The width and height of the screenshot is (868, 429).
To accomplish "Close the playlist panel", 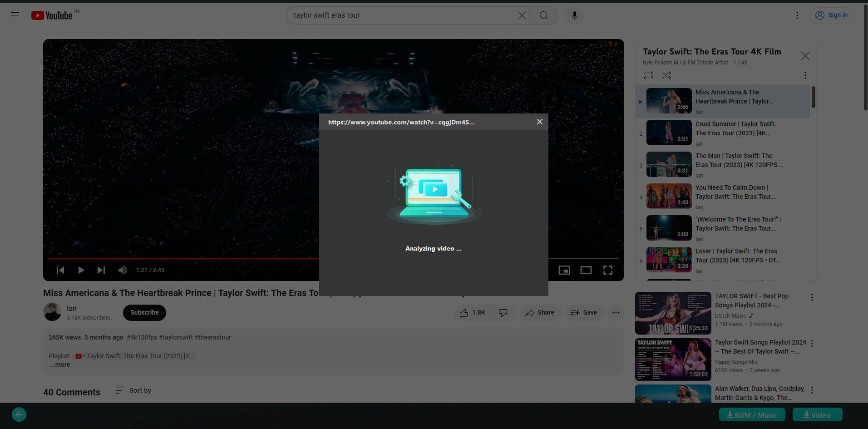I will [x=805, y=56].
